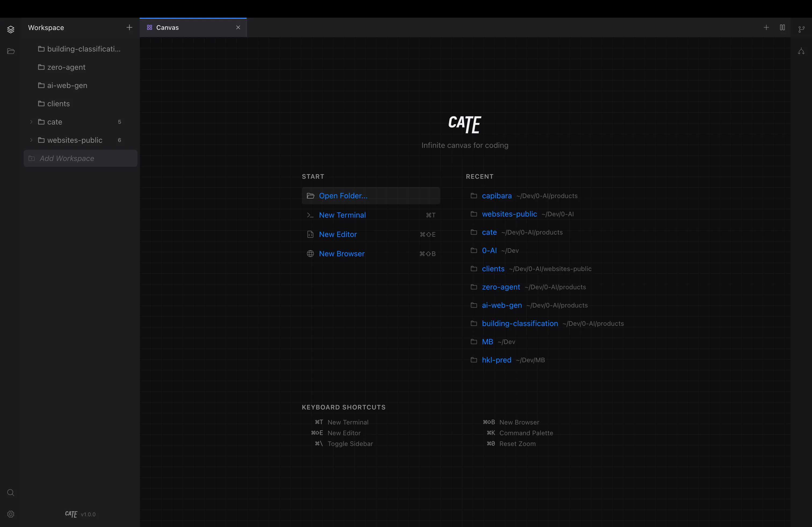Screen dimensions: 812x527
Task: Expand the websites-public workspace folder
Action: pos(31,140)
